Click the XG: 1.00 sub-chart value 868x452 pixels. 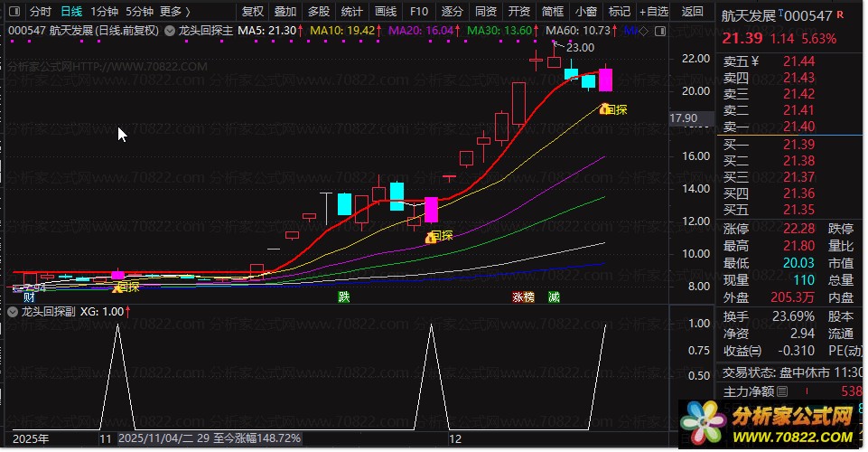(x=102, y=312)
